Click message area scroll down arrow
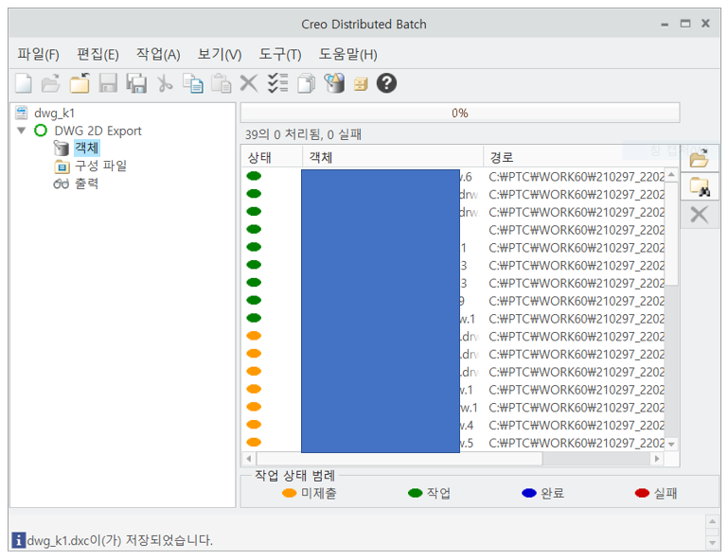Image resolution: width=728 pixels, height=560 pixels. tap(712, 542)
